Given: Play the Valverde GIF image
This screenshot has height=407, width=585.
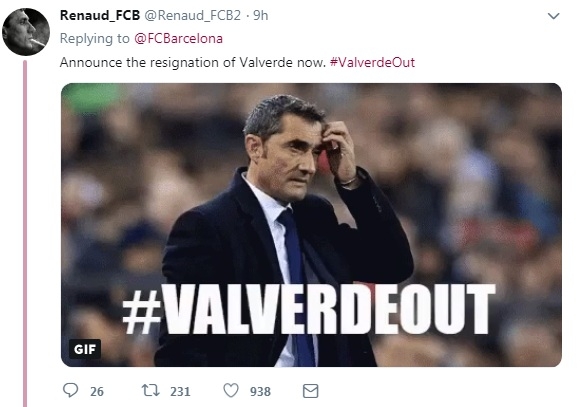Looking at the screenshot, I should tap(312, 225).
